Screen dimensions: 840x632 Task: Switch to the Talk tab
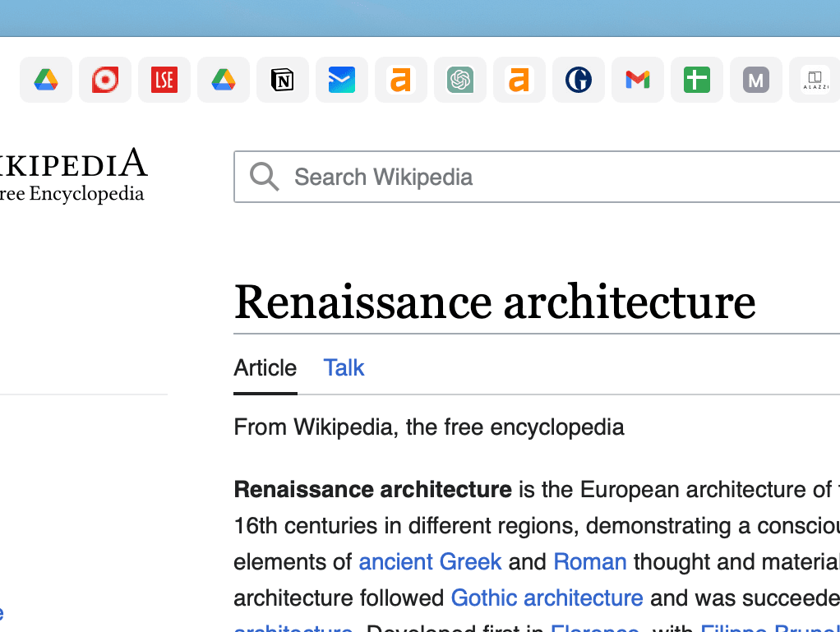[344, 367]
